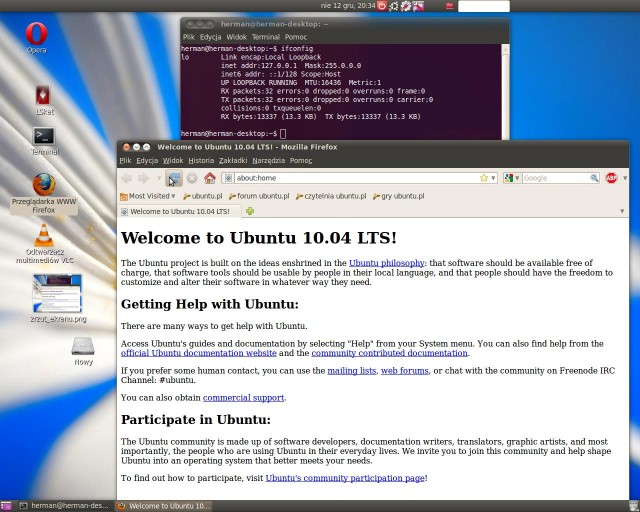Screen dimensions: 640x512
Task: Open the terminal window's Widok menu
Action: (236, 37)
